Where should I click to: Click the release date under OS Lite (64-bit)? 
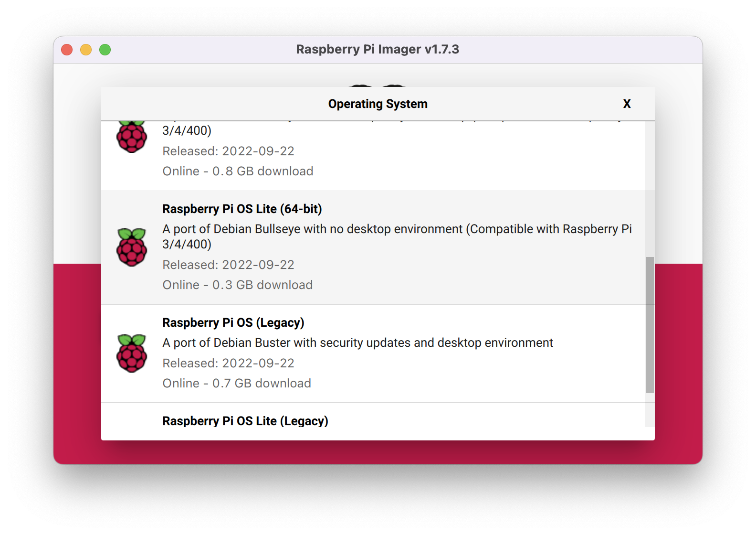228,265
